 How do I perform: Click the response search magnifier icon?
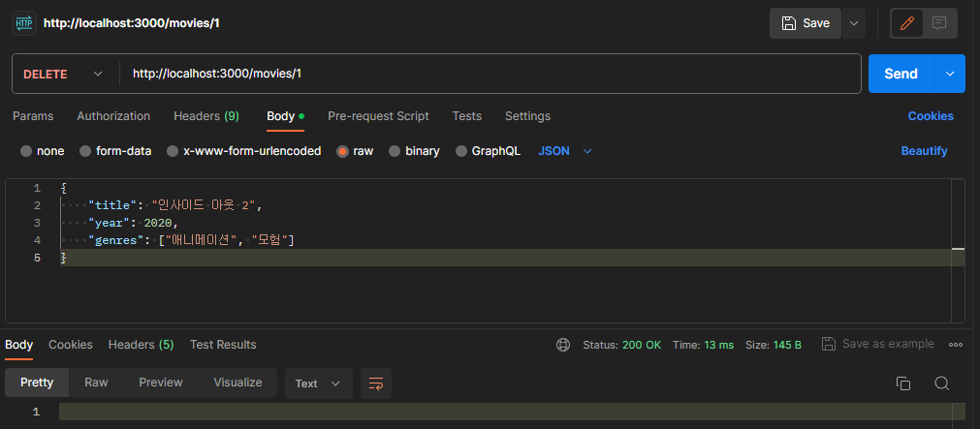942,383
